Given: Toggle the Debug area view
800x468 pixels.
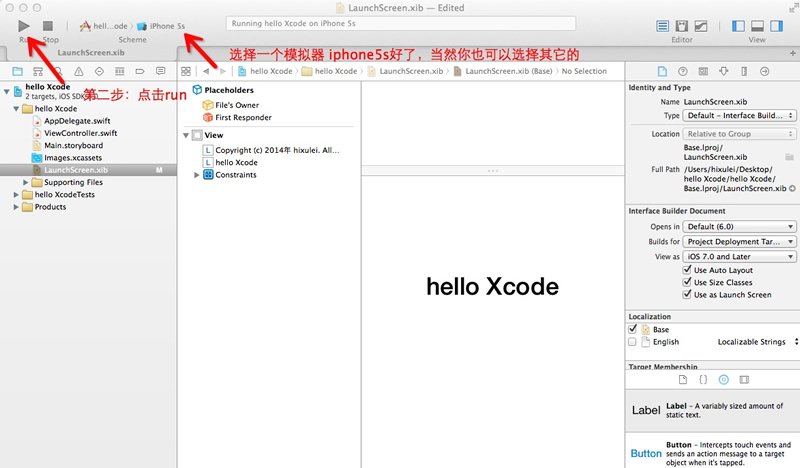Looking at the screenshot, I should [x=757, y=26].
